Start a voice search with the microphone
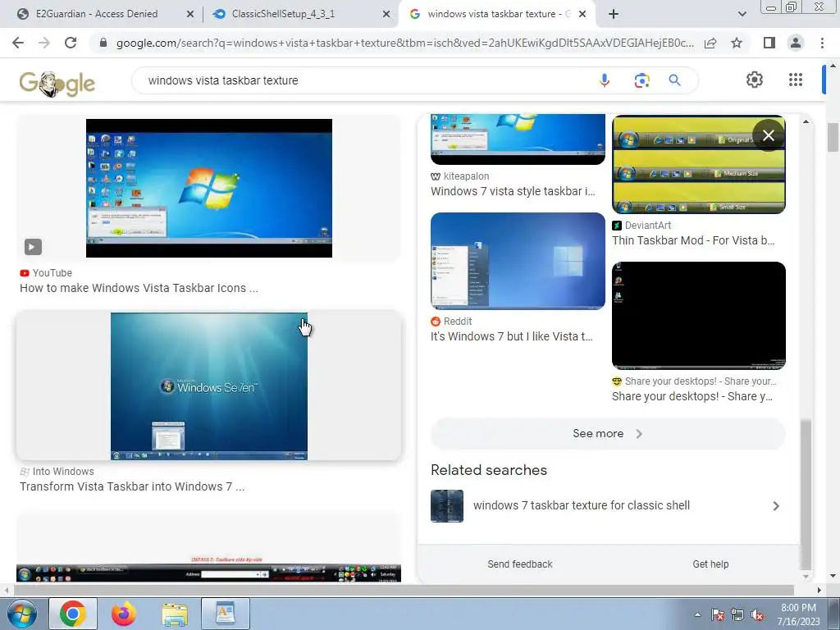Viewport: 840px width, 630px height. pyautogui.click(x=605, y=80)
